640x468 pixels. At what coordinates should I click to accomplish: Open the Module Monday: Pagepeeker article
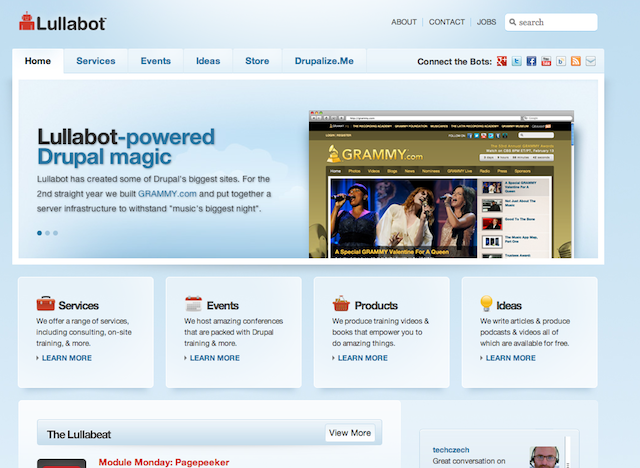click(164, 462)
